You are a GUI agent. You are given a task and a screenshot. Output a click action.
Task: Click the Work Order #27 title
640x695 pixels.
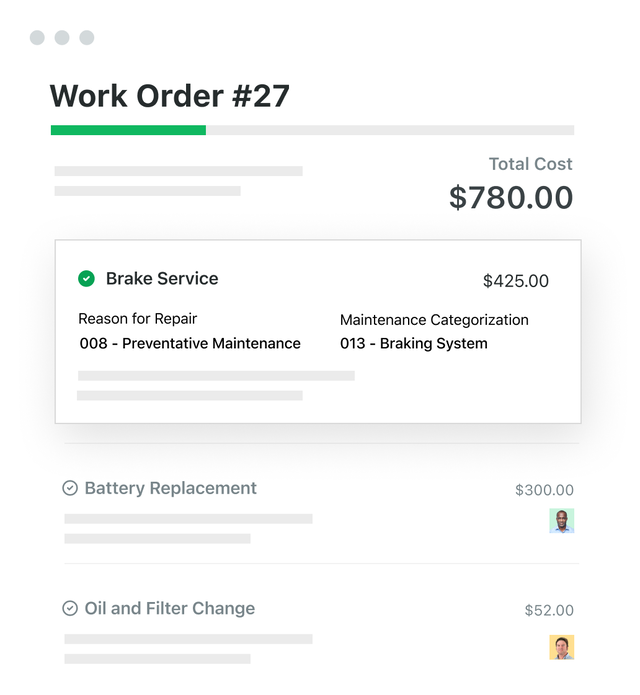(170, 96)
